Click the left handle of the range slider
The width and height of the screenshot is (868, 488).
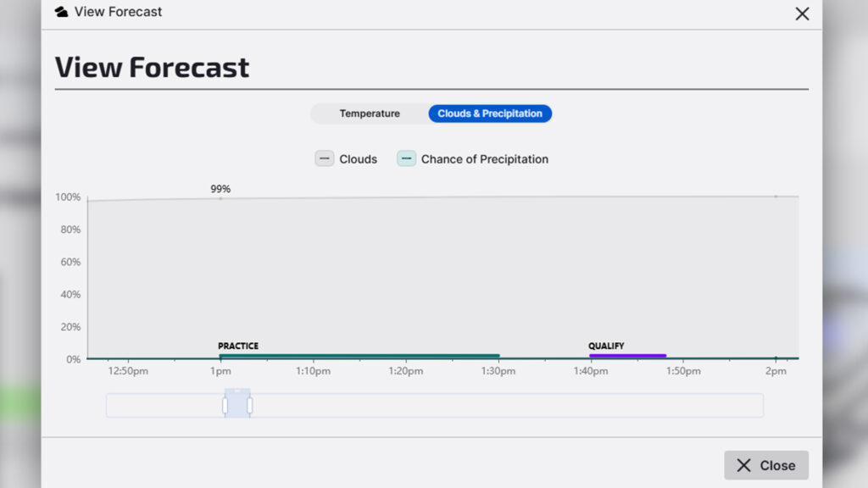225,406
